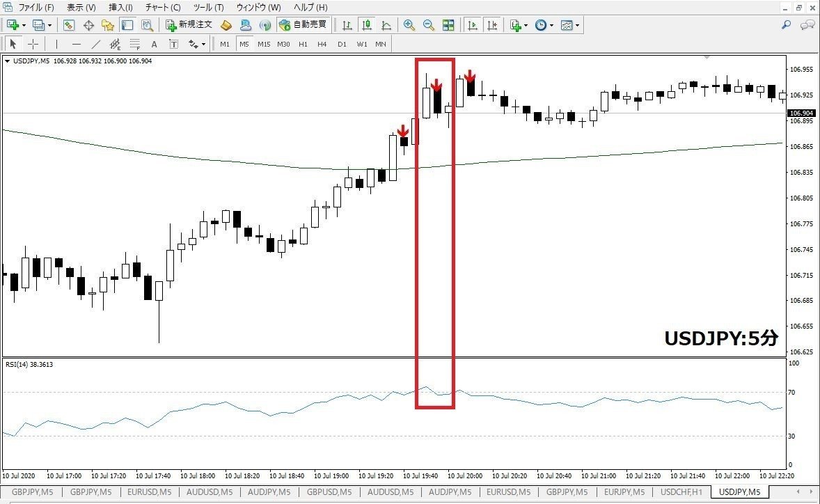Toggle chart shift from right edge
The width and height of the screenshot is (820, 504).
pyautogui.click(x=491, y=24)
